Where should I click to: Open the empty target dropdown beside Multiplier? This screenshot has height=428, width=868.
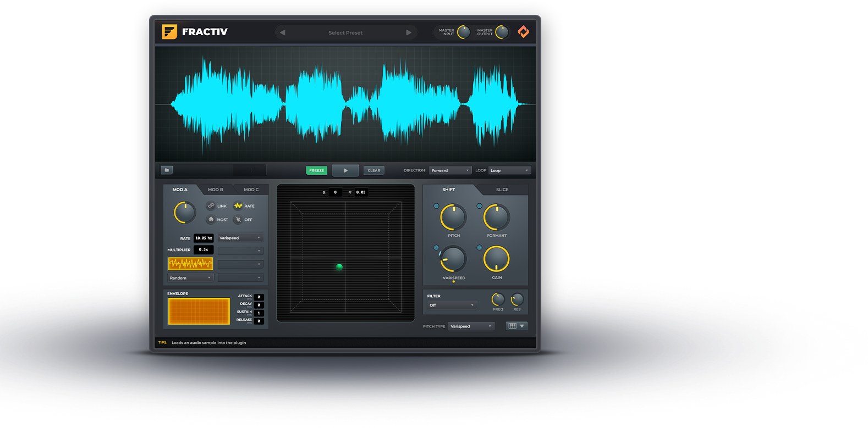click(x=240, y=251)
